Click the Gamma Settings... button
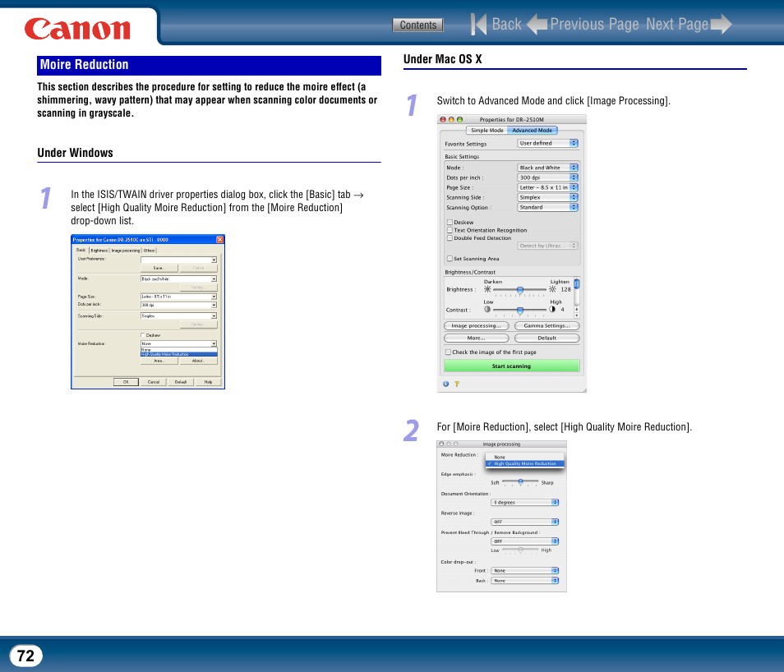 547,325
